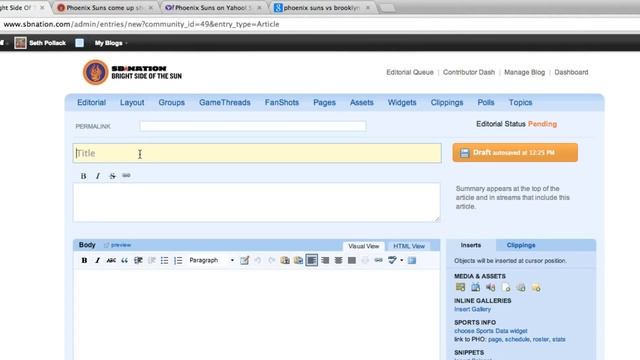The height and width of the screenshot is (360, 640).
Task: Click the PHO stats link
Action: (x=558, y=340)
